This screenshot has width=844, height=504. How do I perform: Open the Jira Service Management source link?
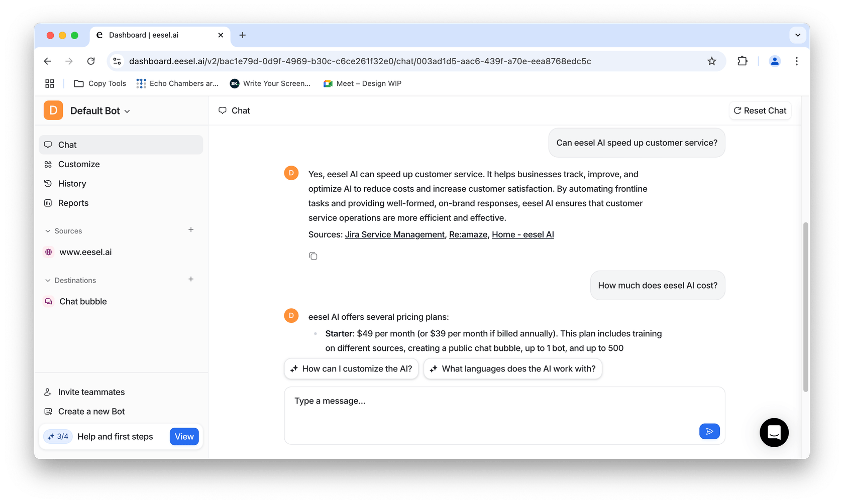tap(394, 234)
